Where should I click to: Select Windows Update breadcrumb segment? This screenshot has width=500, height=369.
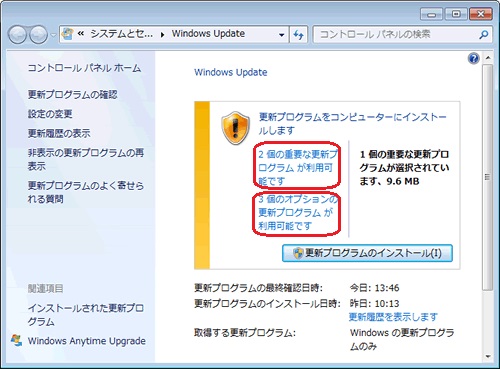pyautogui.click(x=208, y=34)
